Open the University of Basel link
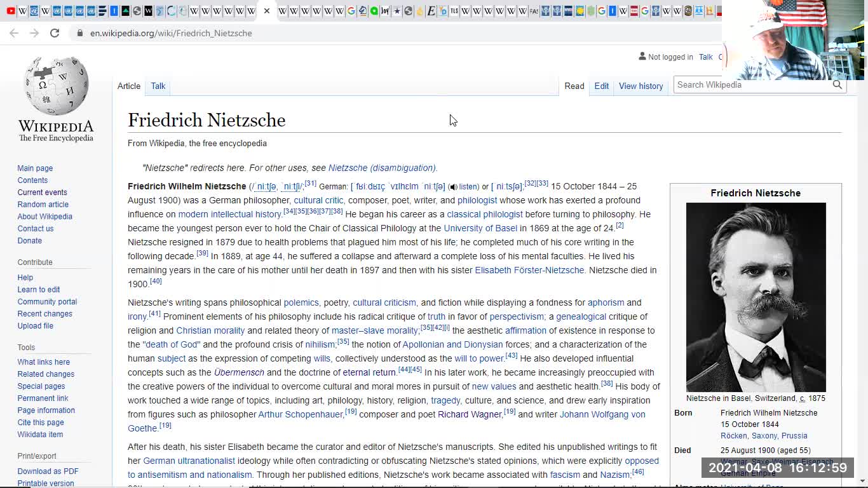The height and width of the screenshot is (488, 868). (480, 228)
